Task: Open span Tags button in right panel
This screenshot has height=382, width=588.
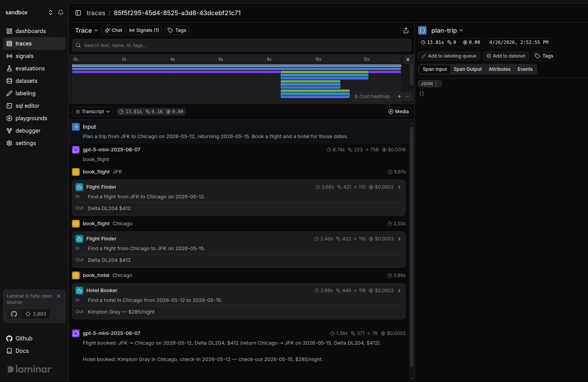Action: pyautogui.click(x=544, y=56)
